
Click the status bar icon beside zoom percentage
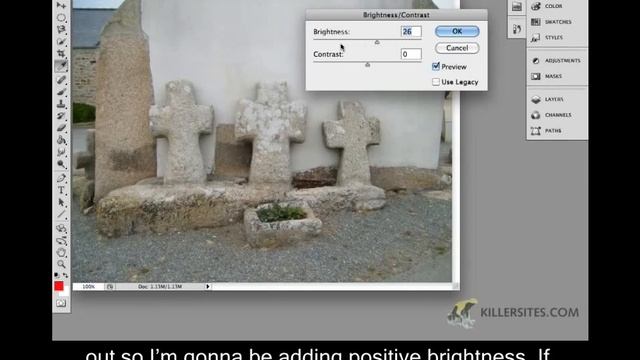coord(110,287)
